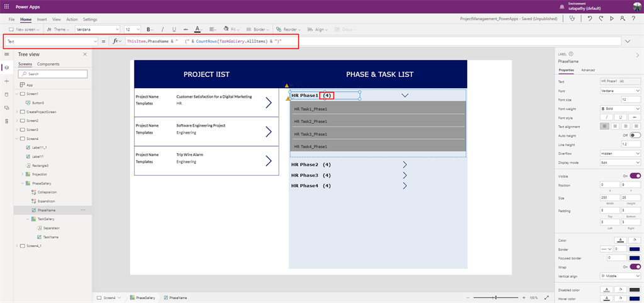Open the Theme button

[x=59, y=30]
